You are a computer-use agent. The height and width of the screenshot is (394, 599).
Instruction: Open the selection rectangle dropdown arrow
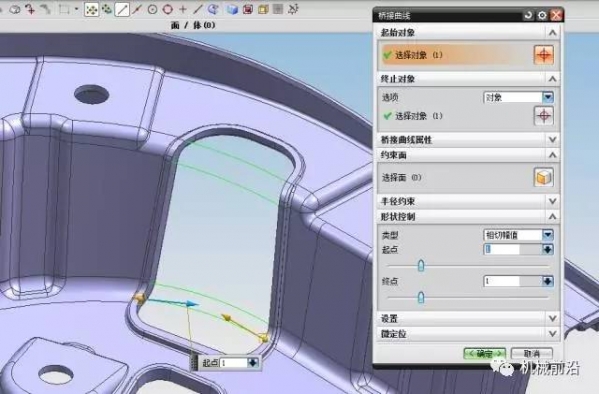coord(76,9)
